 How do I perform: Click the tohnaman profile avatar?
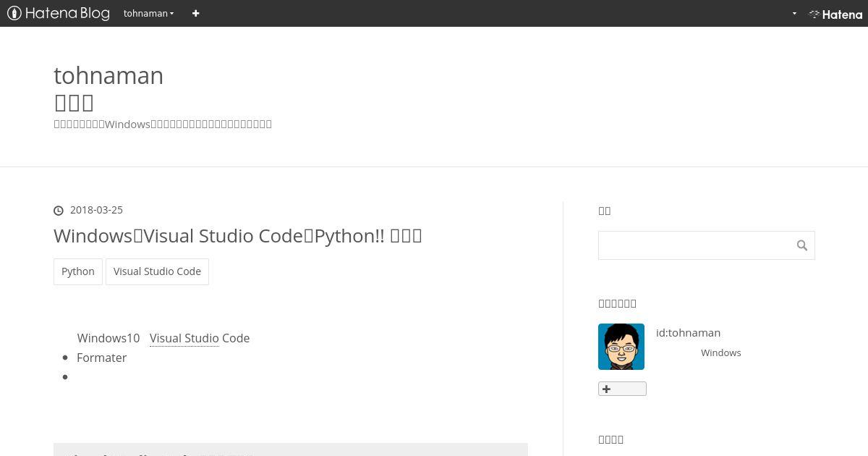pyautogui.click(x=621, y=347)
